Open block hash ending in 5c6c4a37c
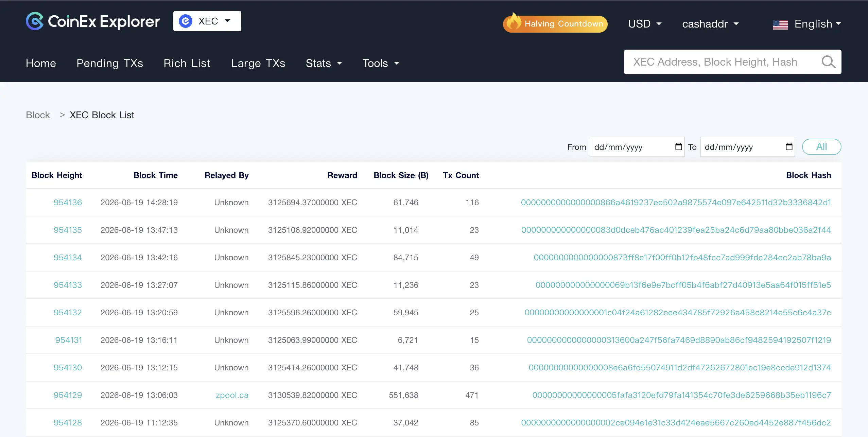The image size is (868, 437). [x=678, y=313]
